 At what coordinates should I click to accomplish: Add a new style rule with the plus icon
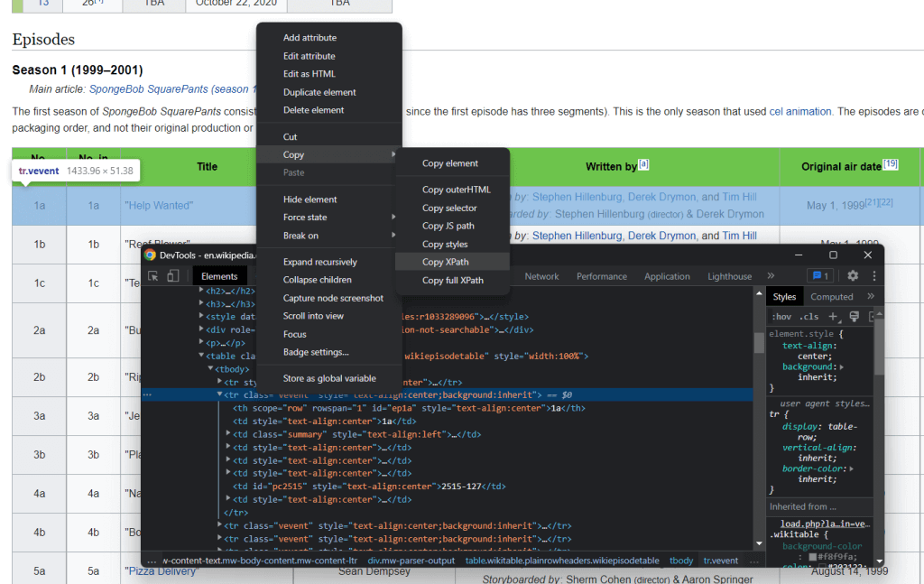click(x=833, y=316)
